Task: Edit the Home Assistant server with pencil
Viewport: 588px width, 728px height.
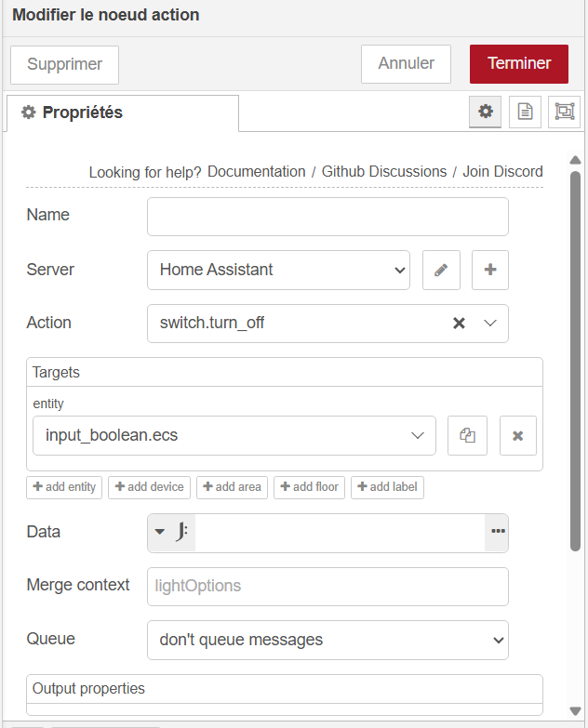Action: pos(441,271)
